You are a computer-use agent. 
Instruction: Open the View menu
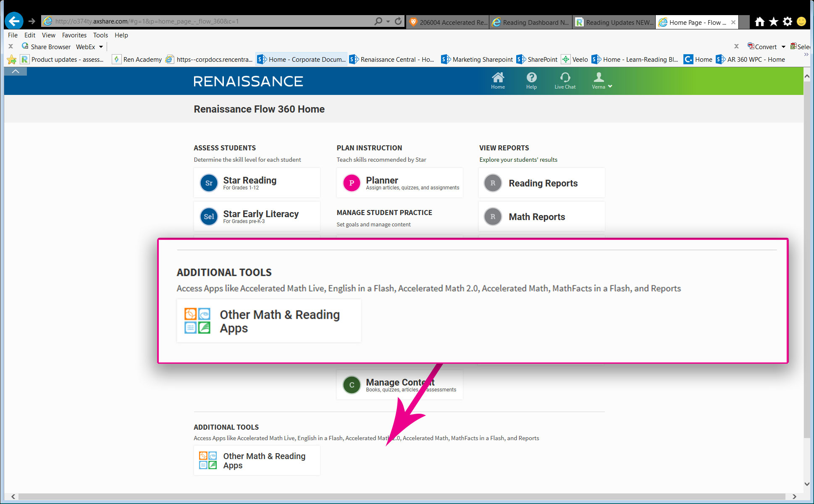point(48,35)
